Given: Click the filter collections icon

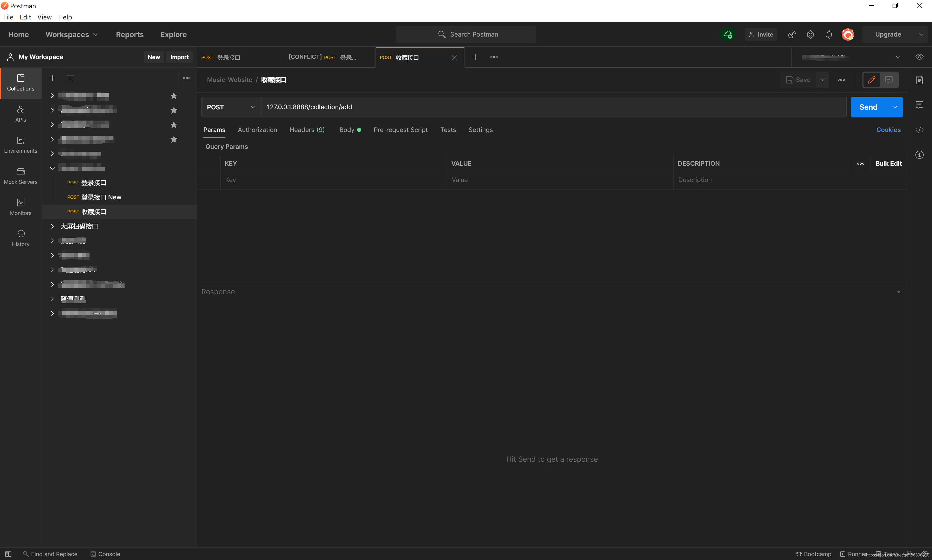Looking at the screenshot, I should 70,78.
